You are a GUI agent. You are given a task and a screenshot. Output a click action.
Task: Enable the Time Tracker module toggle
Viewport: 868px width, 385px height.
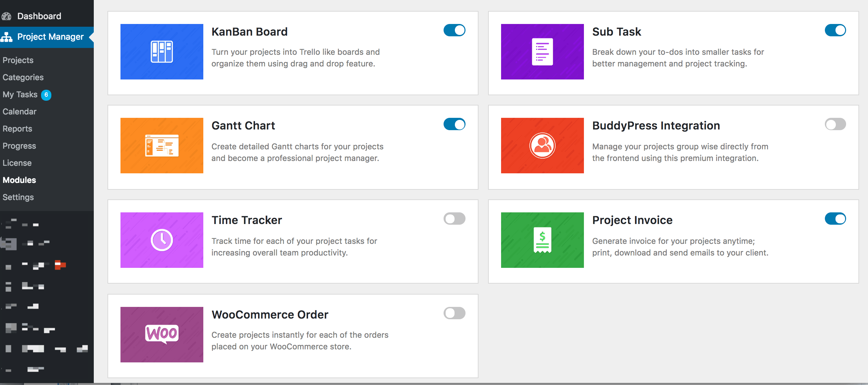454,219
